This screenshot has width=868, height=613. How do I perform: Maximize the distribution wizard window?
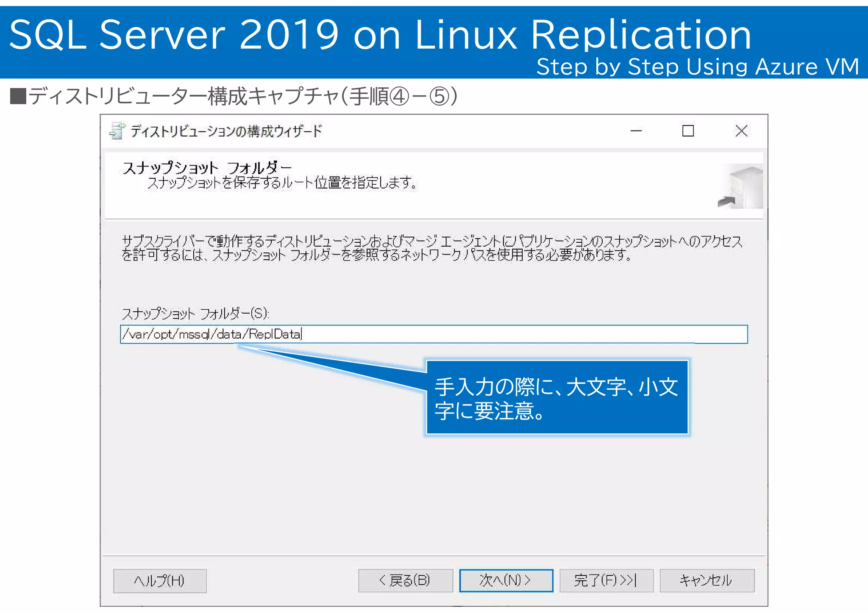pyautogui.click(x=688, y=131)
